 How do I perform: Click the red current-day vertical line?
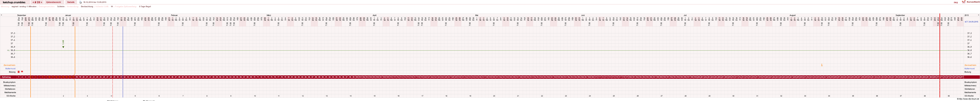point(940,55)
